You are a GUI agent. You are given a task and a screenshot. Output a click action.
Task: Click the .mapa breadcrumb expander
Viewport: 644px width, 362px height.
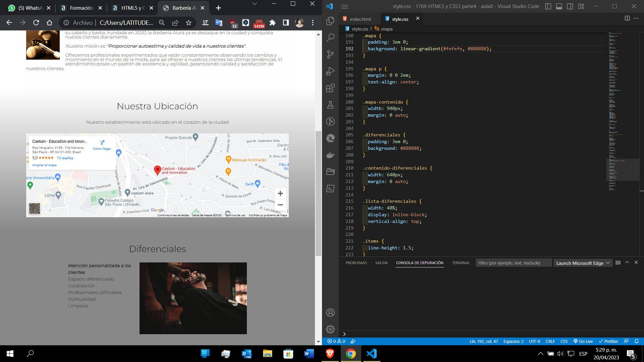[x=371, y=29]
